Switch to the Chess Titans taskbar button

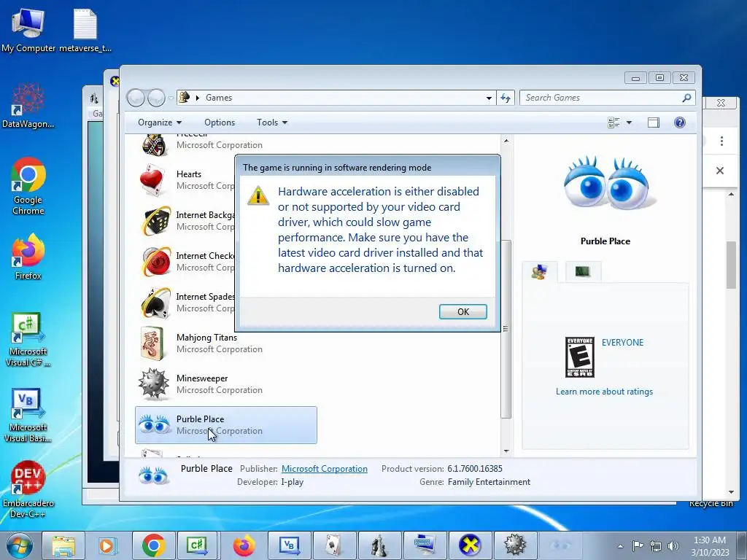(x=379, y=545)
